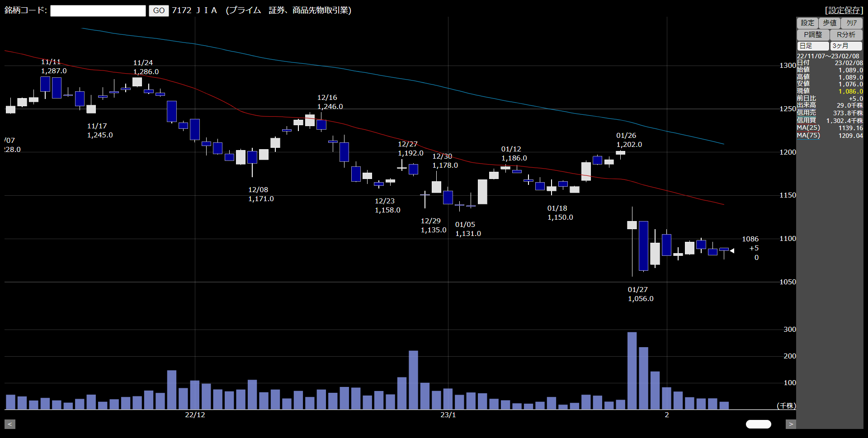Click the 1050 price axis label
Viewport: 868px width, 438px height.
pos(788,282)
